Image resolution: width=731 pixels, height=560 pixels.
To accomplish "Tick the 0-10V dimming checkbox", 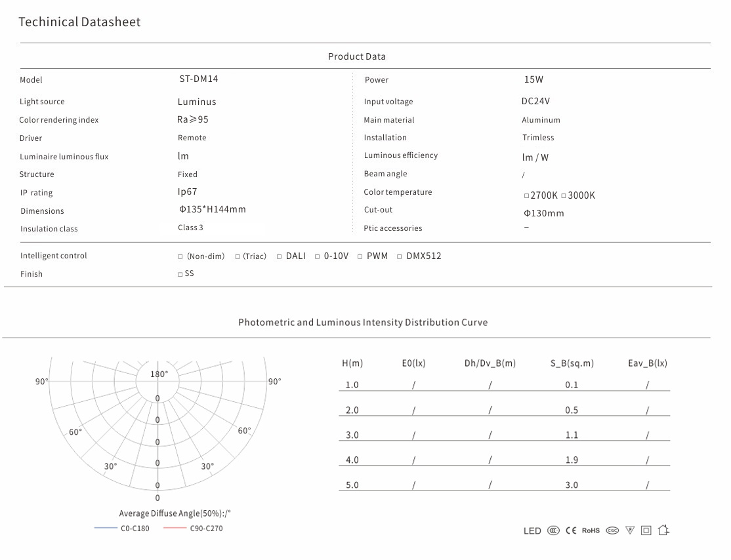I will click(x=318, y=256).
